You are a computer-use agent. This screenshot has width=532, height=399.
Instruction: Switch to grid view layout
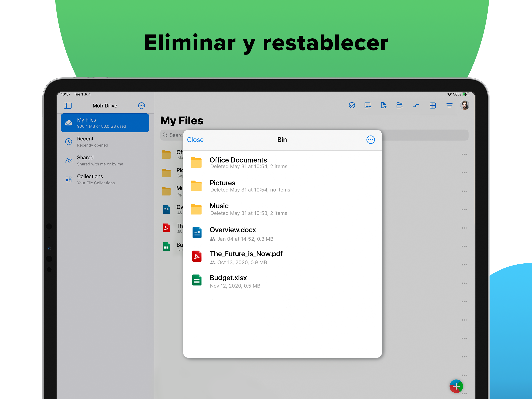point(432,105)
